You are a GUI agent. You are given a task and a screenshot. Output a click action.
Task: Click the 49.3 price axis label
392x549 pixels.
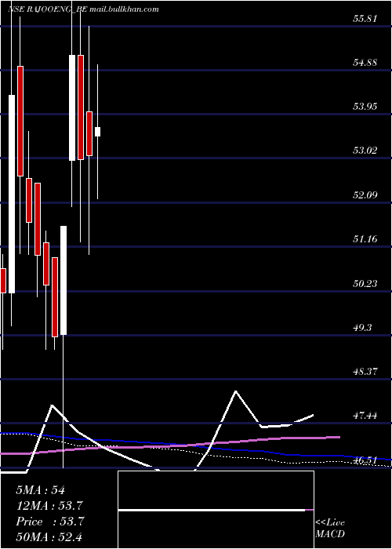362,328
